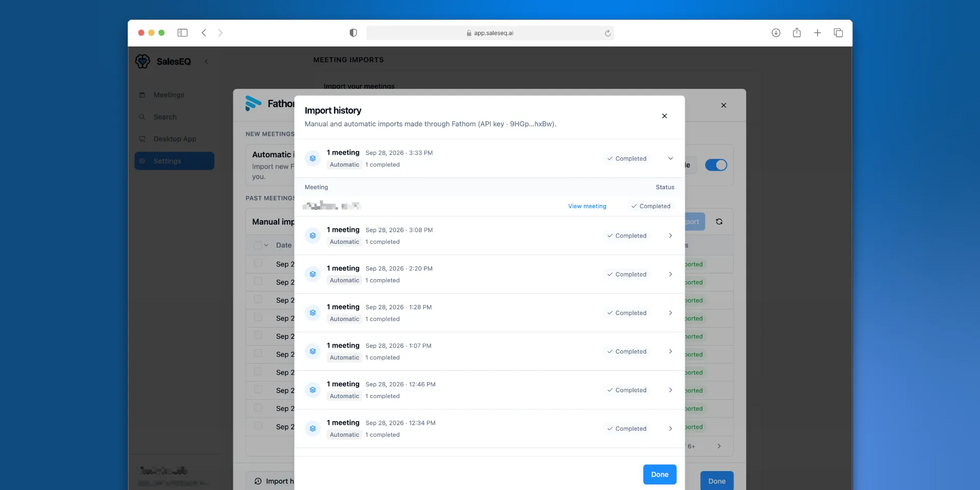980x490 pixels.
Task: Expand the 12:34 PM import entry
Action: click(x=670, y=429)
